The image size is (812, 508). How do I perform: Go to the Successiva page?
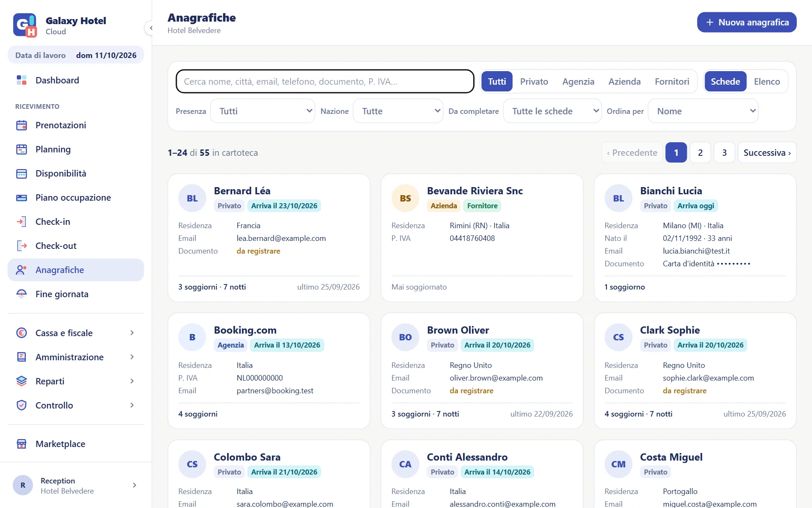[767, 152]
